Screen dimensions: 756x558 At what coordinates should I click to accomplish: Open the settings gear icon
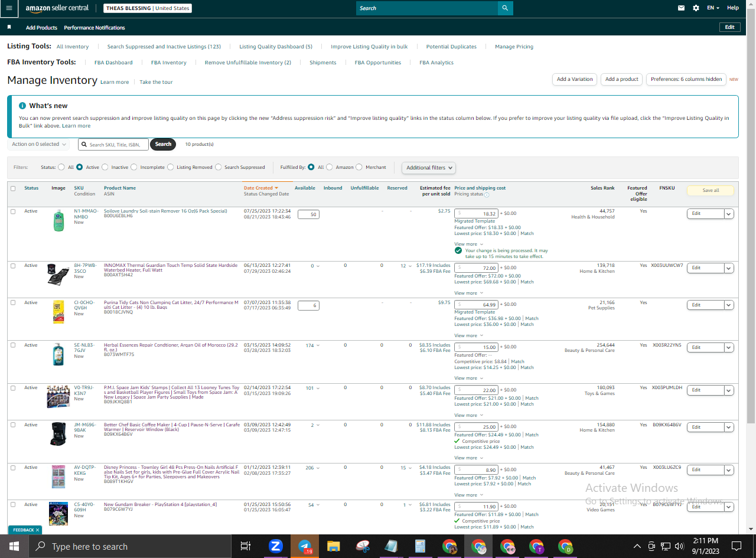tap(696, 8)
